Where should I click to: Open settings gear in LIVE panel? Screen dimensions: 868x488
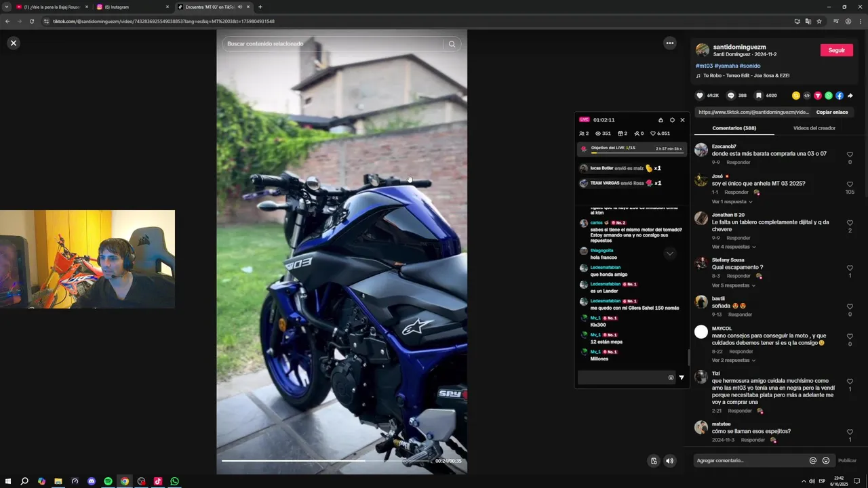(672, 120)
